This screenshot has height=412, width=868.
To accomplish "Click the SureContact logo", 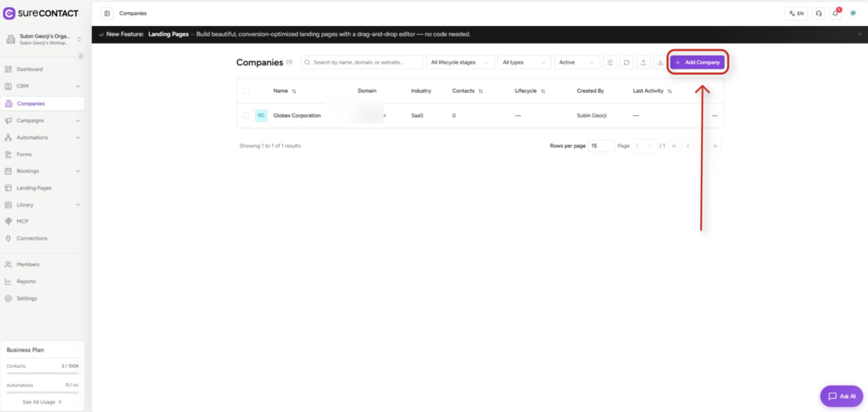I will tap(41, 13).
